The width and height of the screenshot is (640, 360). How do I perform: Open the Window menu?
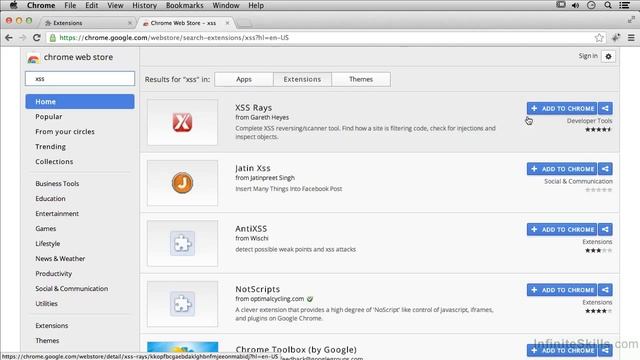pyautogui.click(x=226, y=5)
